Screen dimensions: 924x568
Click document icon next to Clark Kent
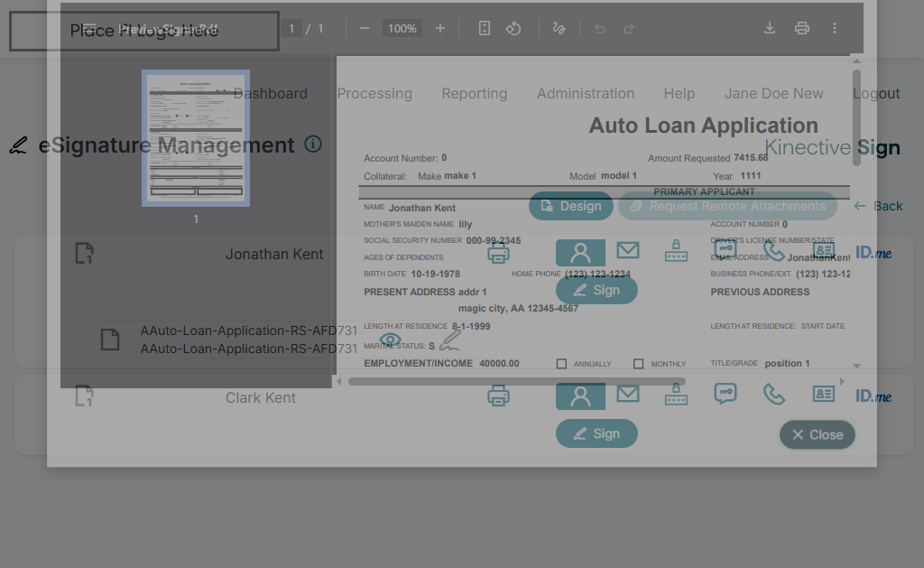coord(84,396)
